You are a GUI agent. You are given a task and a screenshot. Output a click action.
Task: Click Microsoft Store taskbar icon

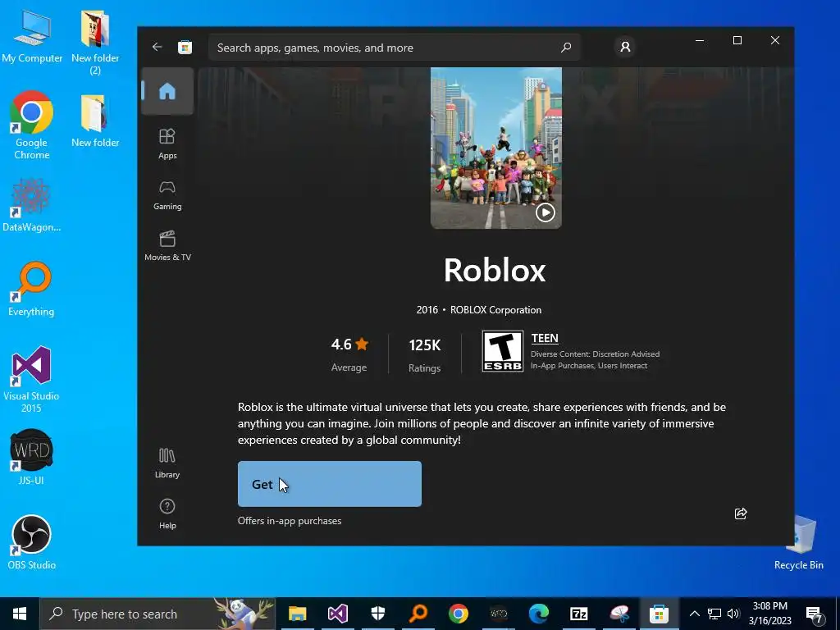(x=659, y=614)
